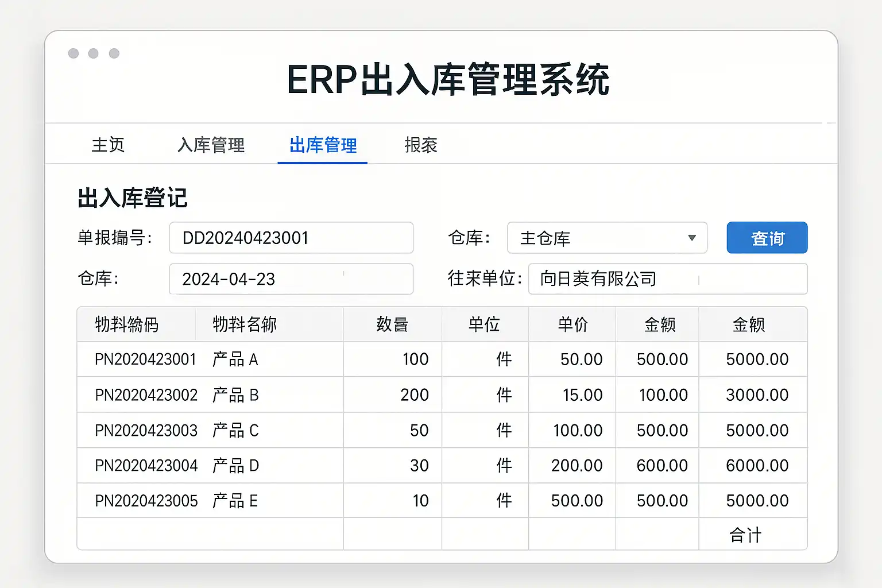Click the 产品 D name cell
Viewport: 882px width, 588px height.
tap(235, 466)
